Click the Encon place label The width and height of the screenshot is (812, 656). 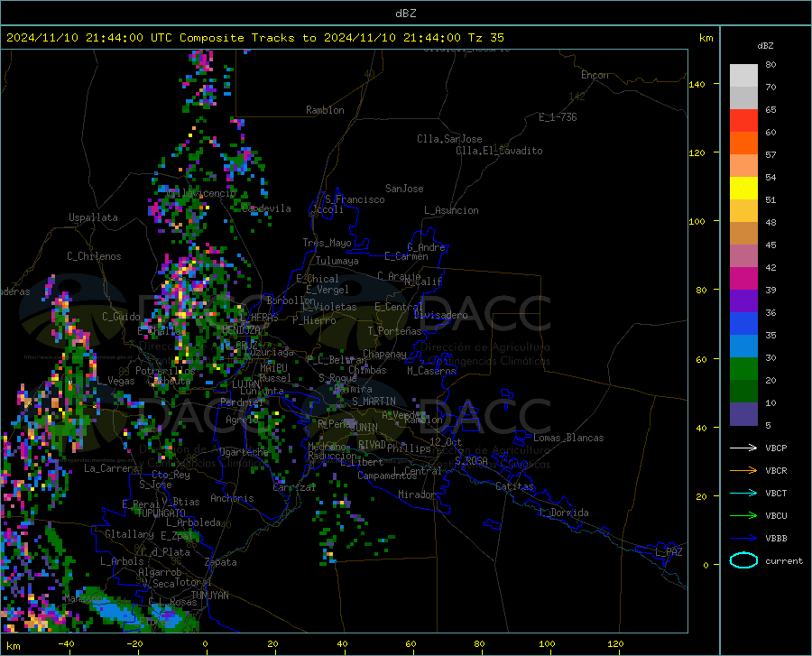pyautogui.click(x=595, y=75)
